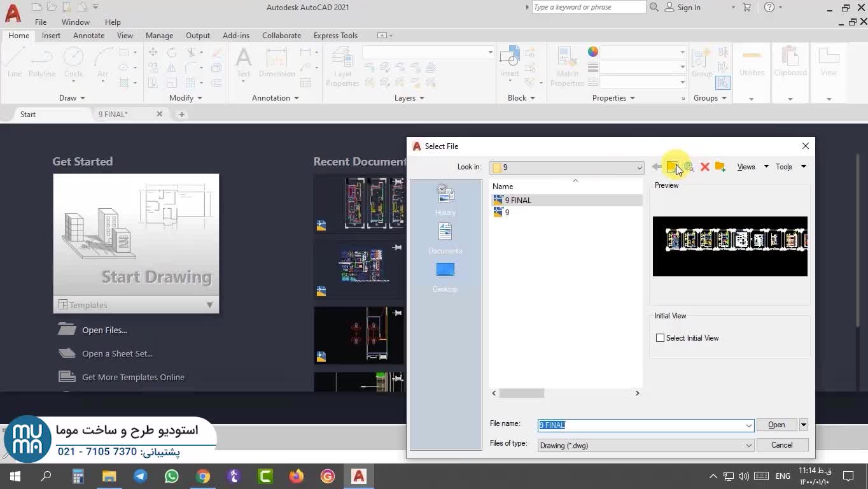Click the horizontal scrollbar in the file list
Viewport: 868px width, 489px height.
click(x=522, y=393)
